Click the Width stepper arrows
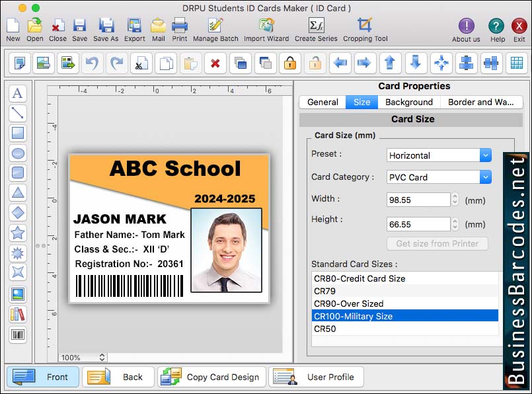Viewport: 532px width, 394px height. pos(455,200)
